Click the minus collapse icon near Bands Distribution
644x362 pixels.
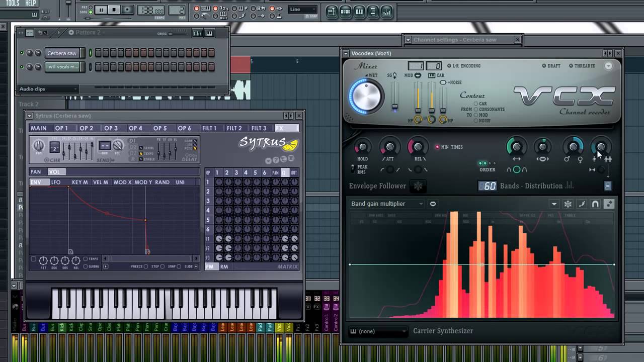607,186
